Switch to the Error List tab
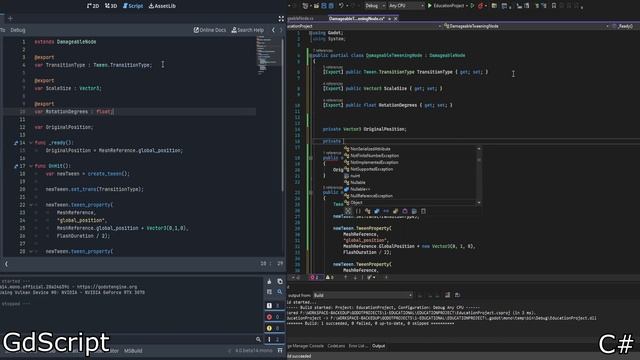This screenshot has width=640, height=360. point(357,346)
